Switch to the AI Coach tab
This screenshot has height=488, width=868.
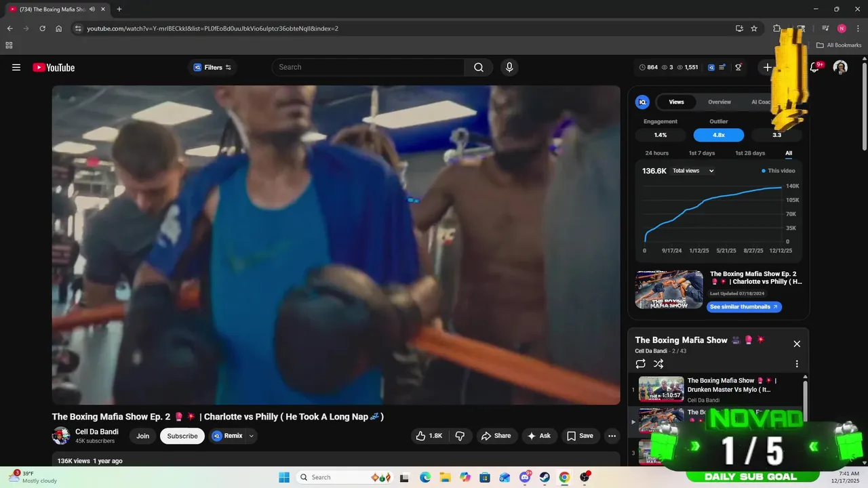762,102
